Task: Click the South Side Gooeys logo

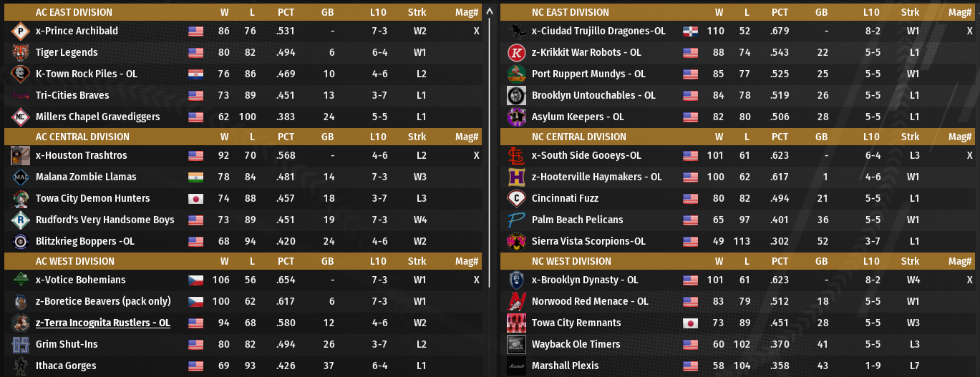Action: click(x=516, y=156)
